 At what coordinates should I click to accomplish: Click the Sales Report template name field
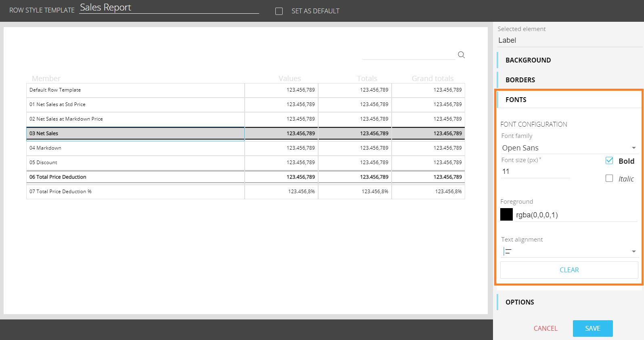[x=169, y=8]
